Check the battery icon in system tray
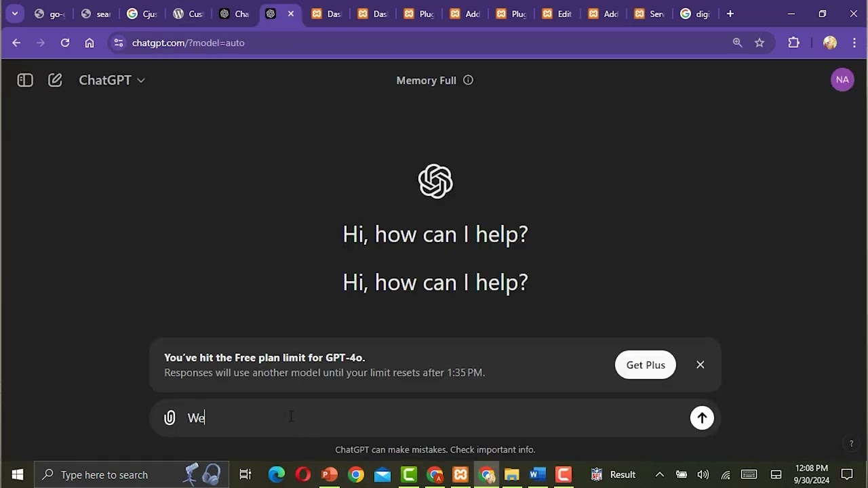The image size is (868, 488). pyautogui.click(x=682, y=474)
